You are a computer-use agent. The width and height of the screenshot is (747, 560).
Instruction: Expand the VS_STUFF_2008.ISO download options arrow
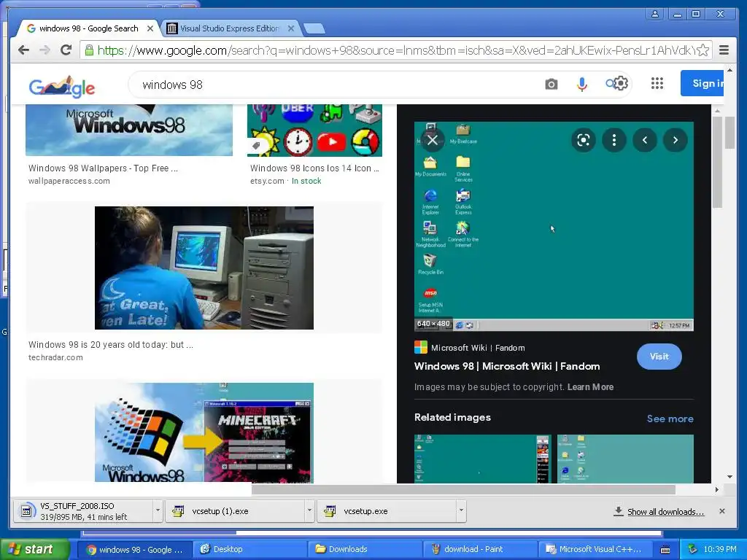click(158, 510)
